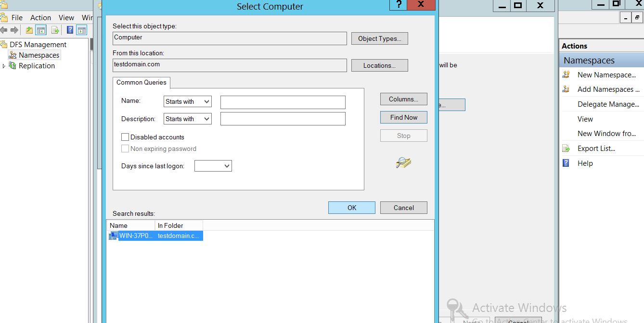This screenshot has height=323, width=644.
Task: Click the Export List toolbar icon
Action: tap(55, 30)
